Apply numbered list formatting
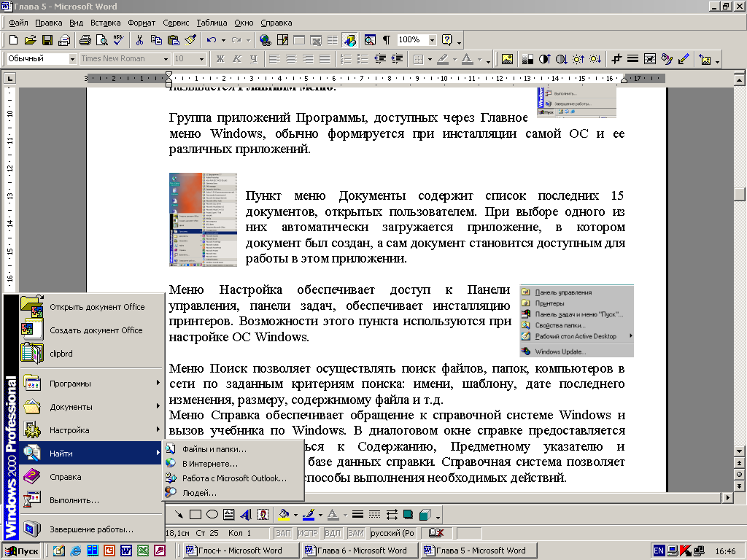The height and width of the screenshot is (560, 747). pos(347,59)
